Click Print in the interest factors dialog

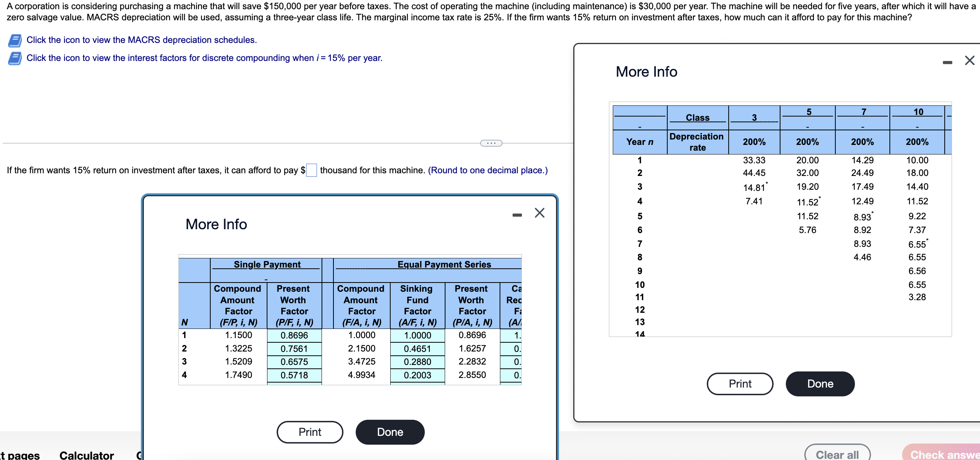(310, 432)
